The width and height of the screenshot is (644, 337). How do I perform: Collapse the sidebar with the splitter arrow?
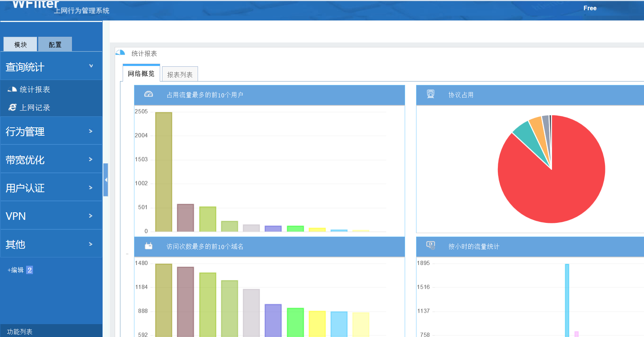[106, 180]
